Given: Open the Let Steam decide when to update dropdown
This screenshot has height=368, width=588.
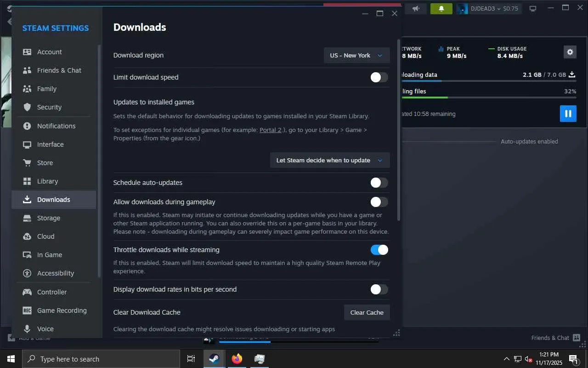Looking at the screenshot, I should [x=330, y=160].
